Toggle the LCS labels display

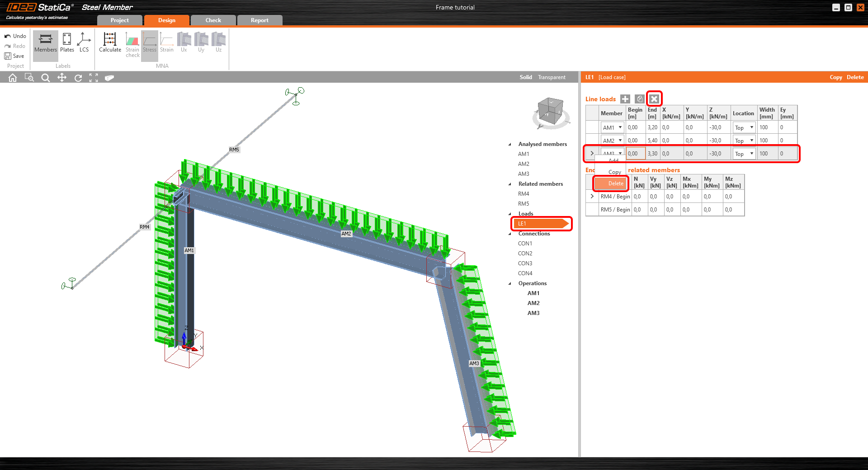pos(84,42)
